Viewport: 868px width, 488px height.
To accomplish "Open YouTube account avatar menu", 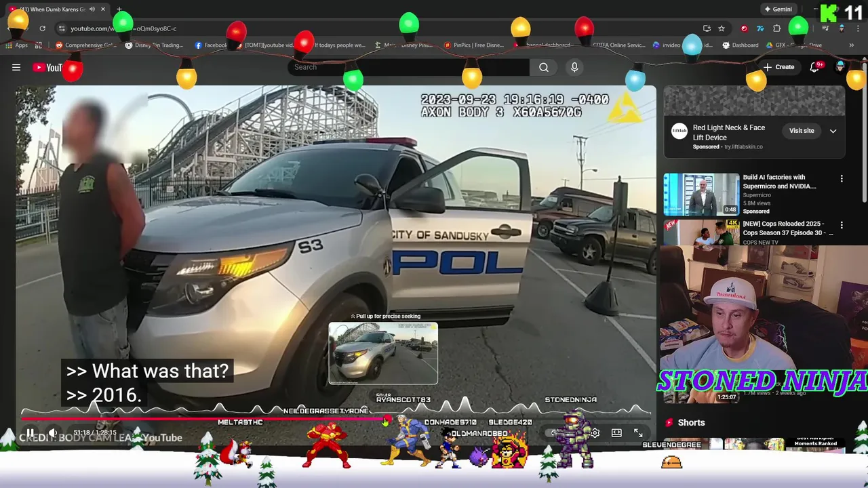I will pos(840,67).
